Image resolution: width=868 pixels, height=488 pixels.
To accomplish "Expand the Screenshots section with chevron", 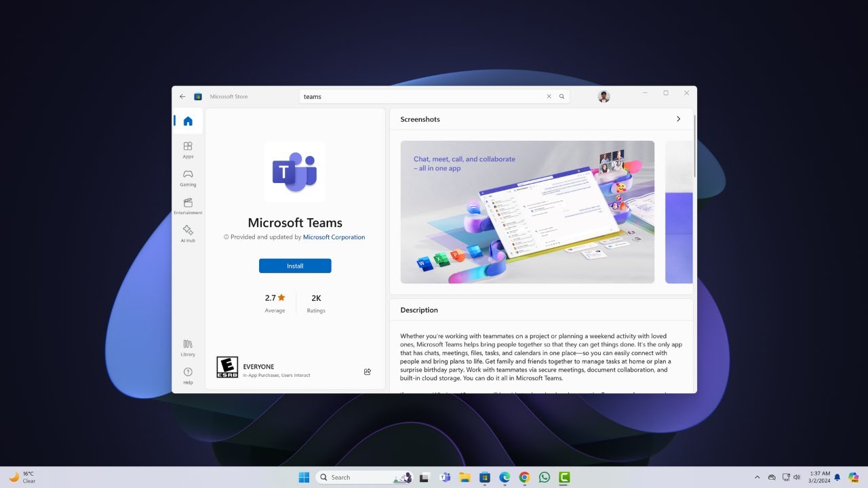I will 678,119.
